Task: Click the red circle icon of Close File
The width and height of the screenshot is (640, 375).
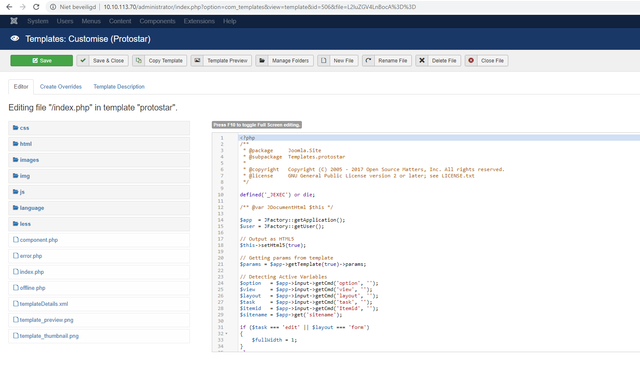Action: click(471, 60)
